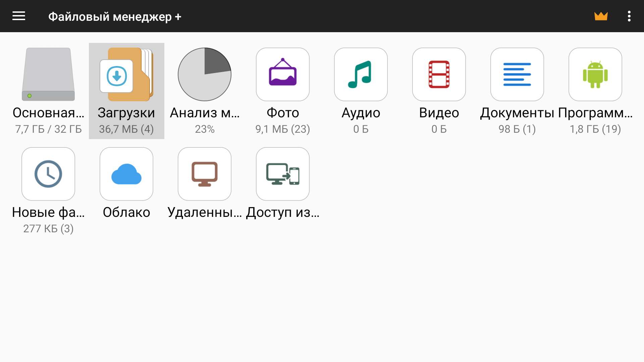Select the 'Файловый менеджер +' title

115,16
